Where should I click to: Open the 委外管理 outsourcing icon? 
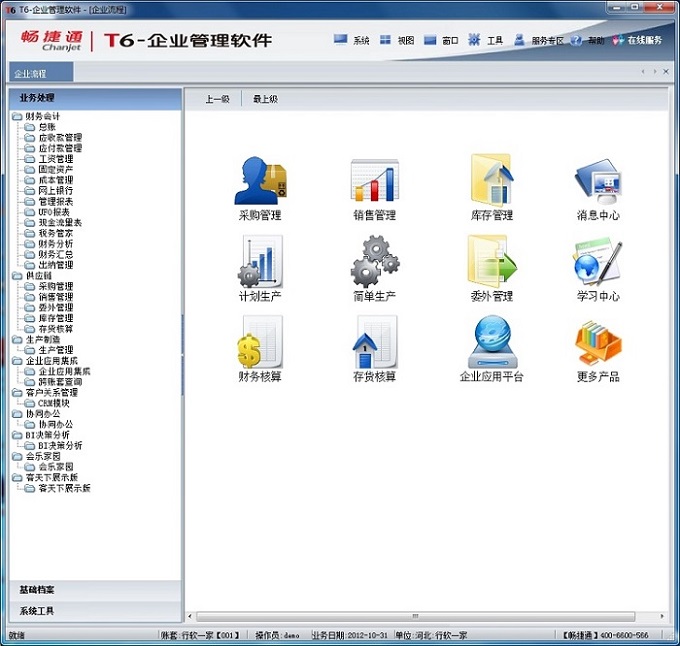491,262
